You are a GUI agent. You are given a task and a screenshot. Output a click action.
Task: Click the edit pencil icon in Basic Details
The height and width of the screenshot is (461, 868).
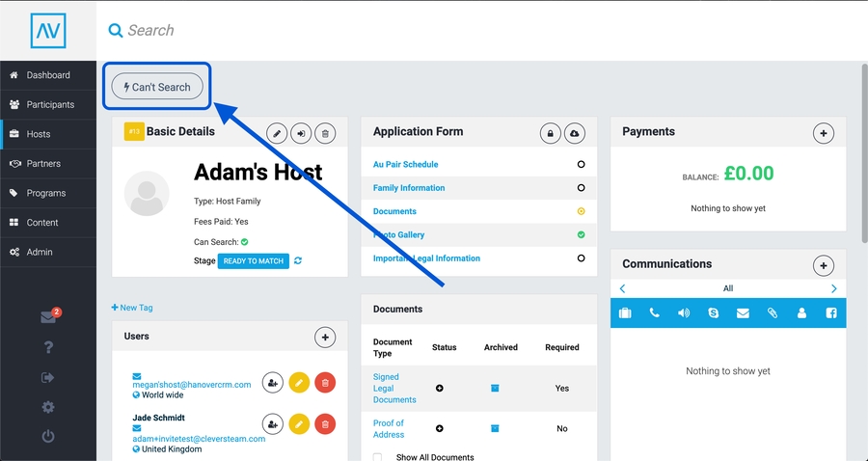pos(277,134)
